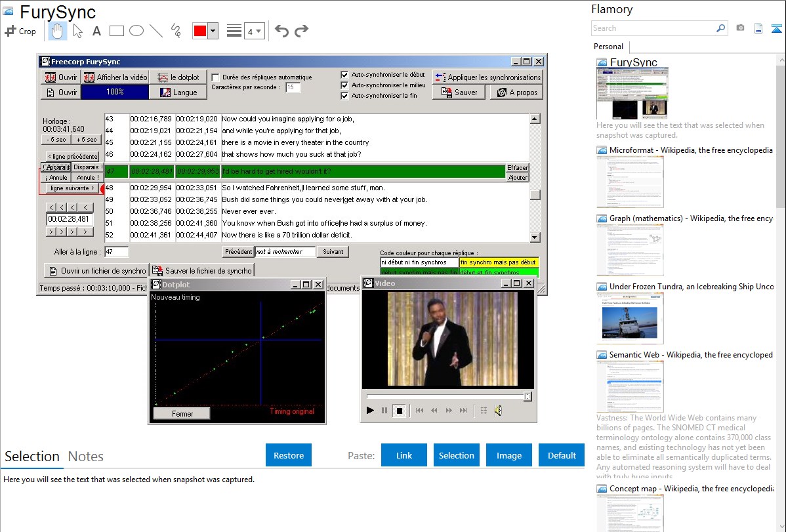The height and width of the screenshot is (532, 786).
Task: Open the color dropdown arrow
Action: coord(213,31)
